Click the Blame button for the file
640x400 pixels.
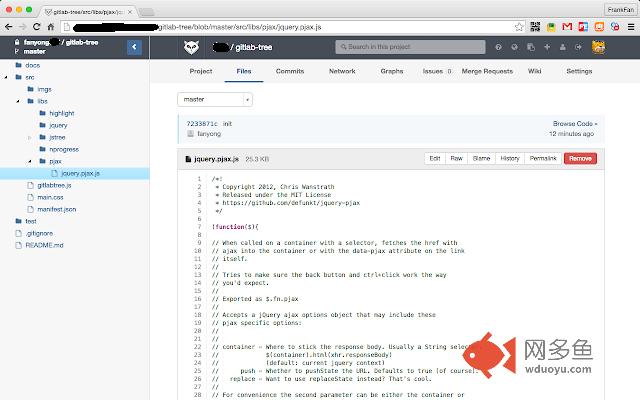(x=481, y=158)
